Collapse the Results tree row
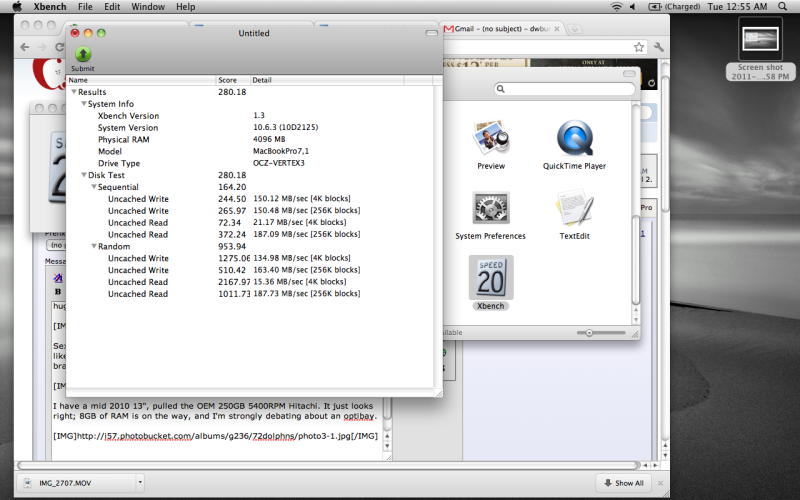Viewport: 800px width, 500px height. (74, 92)
